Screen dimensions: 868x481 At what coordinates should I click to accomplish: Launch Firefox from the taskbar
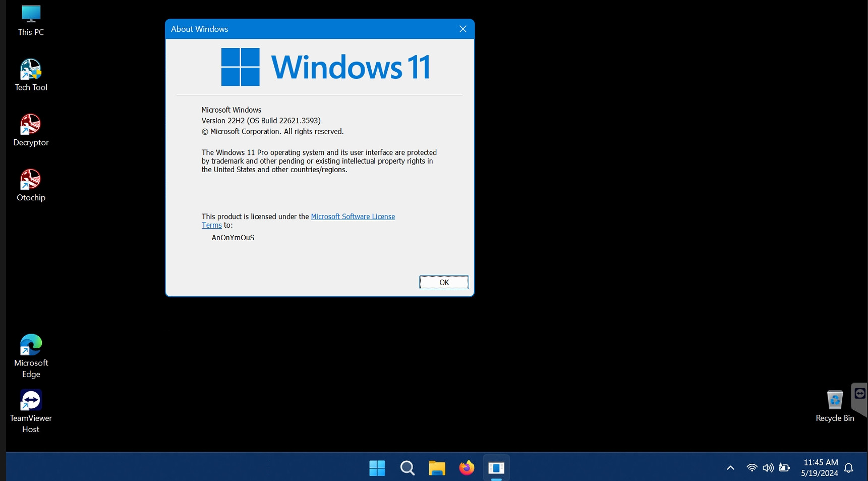(x=467, y=468)
